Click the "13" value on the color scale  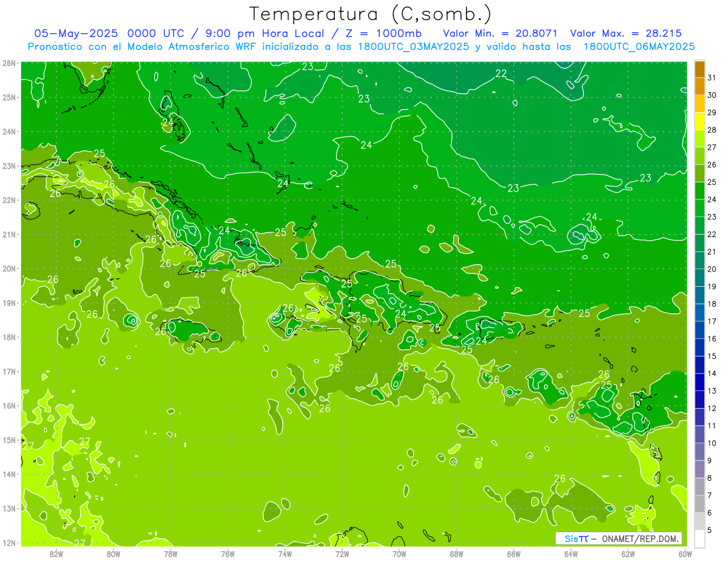712,390
